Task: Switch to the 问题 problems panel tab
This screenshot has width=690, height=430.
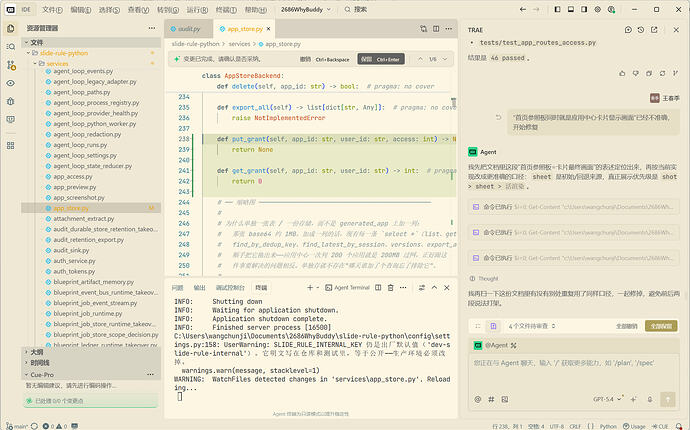Action: click(x=177, y=287)
